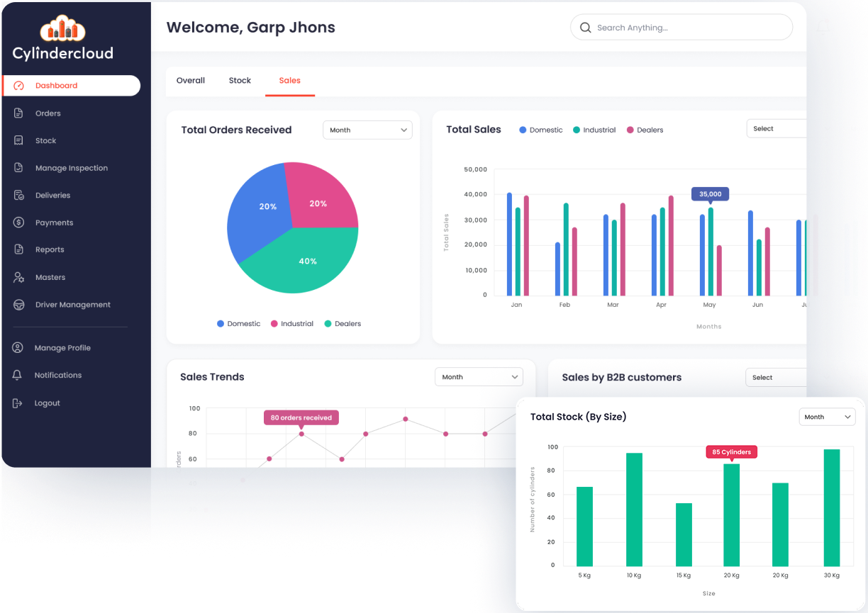The image size is (868, 613).
Task: Switch to the Overall tab
Action: (191, 81)
